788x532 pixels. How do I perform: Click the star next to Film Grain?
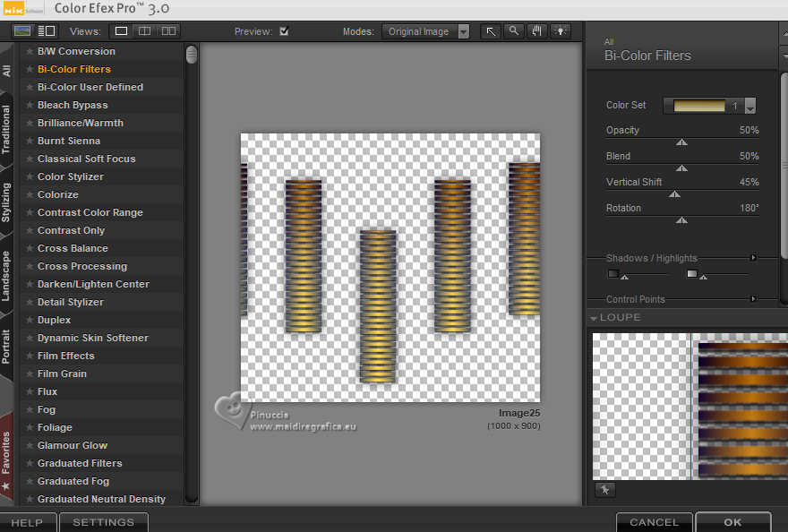pos(29,373)
